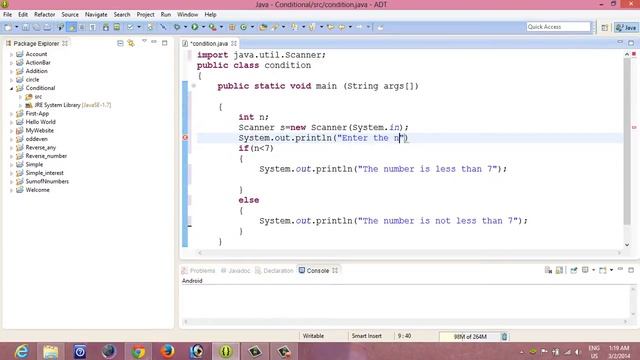Open Package Explorer view menu triangle
Screen dimensions: 640x360
pos(144,42)
